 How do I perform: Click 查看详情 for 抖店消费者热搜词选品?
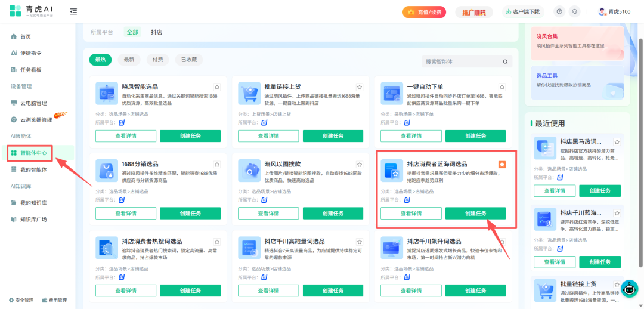point(126,290)
